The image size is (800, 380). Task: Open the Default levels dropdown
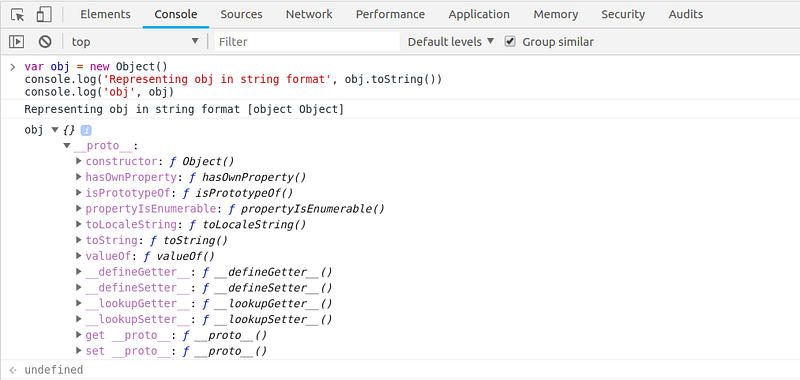pyautogui.click(x=451, y=42)
